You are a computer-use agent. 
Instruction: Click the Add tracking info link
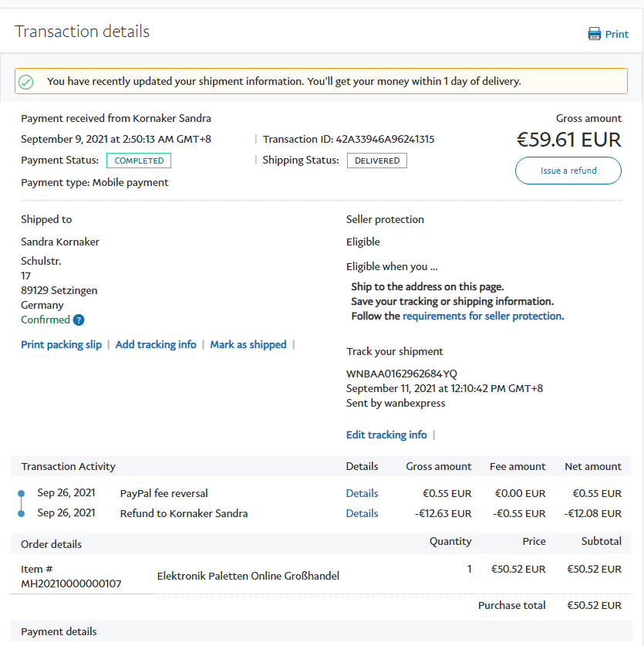(156, 345)
